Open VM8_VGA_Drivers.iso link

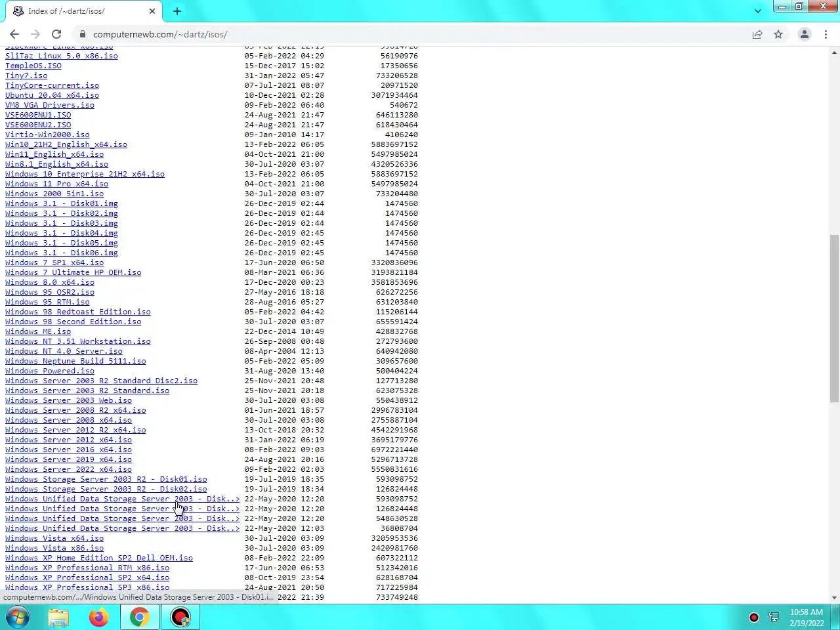[x=50, y=105]
